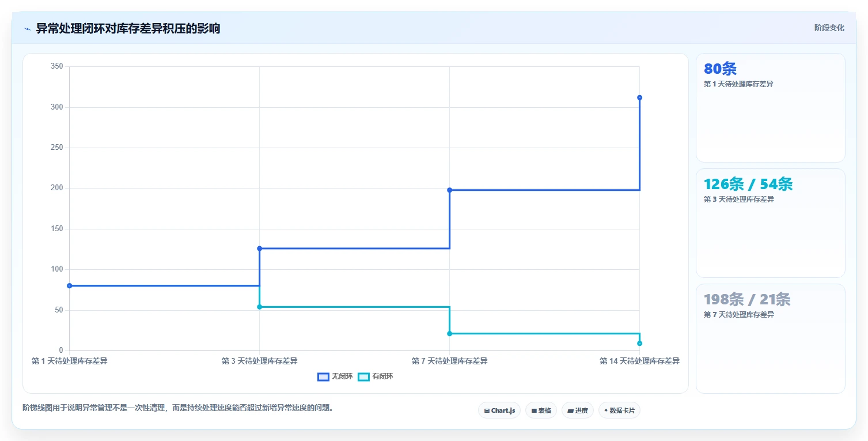
Task: Click the y-axis value 300
Action: (x=57, y=107)
